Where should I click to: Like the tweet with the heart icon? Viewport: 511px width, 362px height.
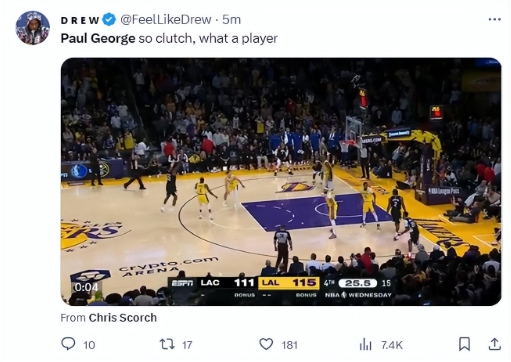pos(266,344)
